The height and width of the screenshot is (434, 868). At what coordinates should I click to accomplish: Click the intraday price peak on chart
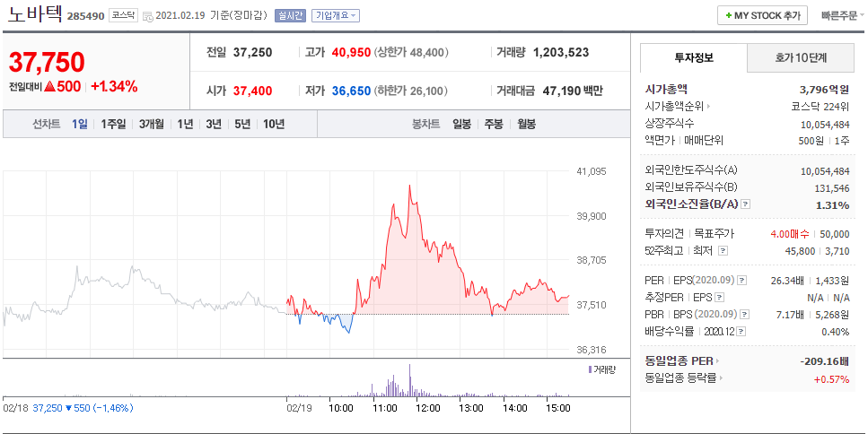pos(410,187)
